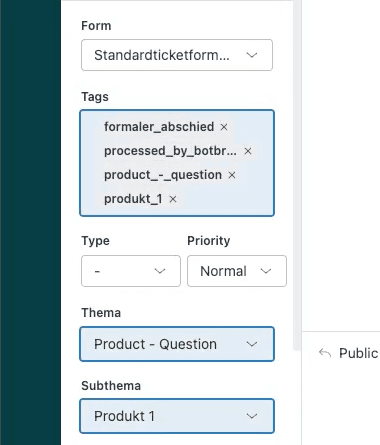Click the sidebar vertical scrollbar
The image size is (380, 445).
[297, 175]
